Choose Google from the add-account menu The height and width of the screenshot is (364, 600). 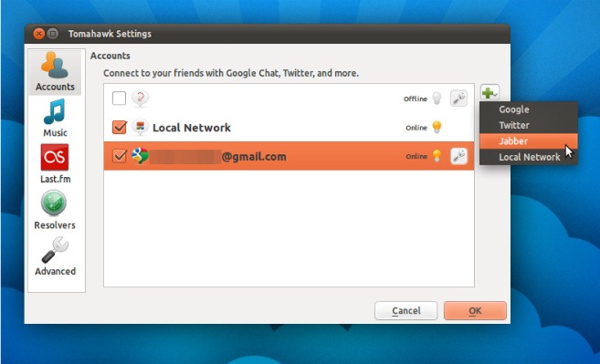click(x=529, y=109)
